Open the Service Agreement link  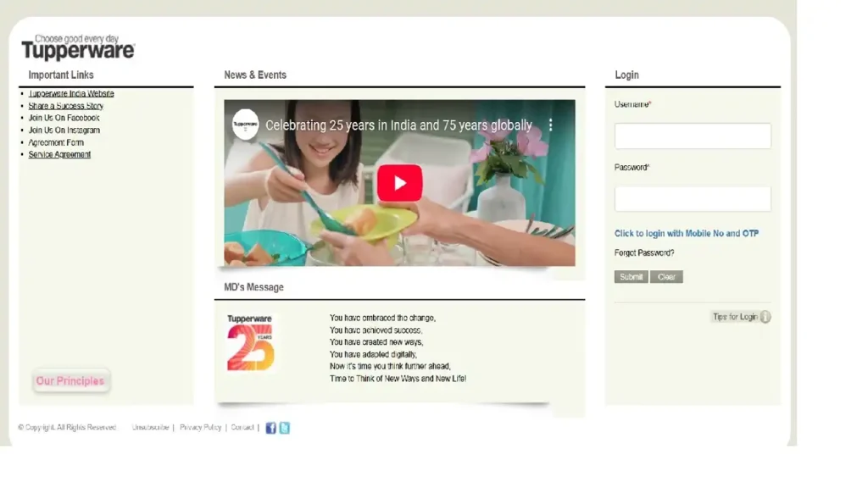tap(59, 154)
